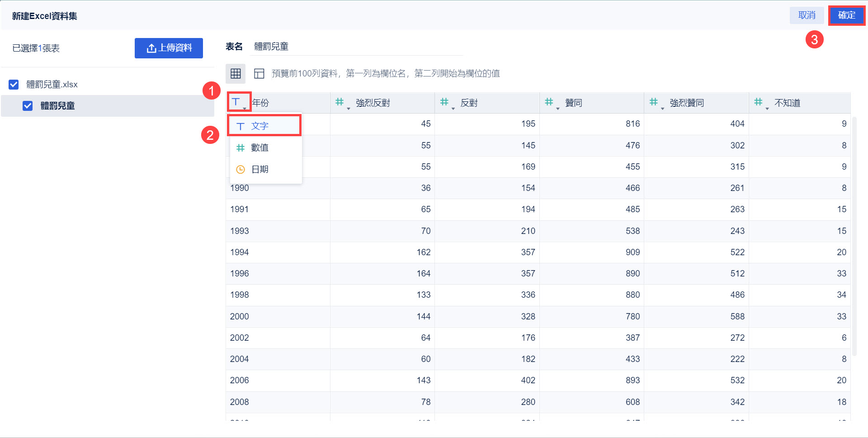Click the numeric type icon for 強烈反對

point(340,102)
